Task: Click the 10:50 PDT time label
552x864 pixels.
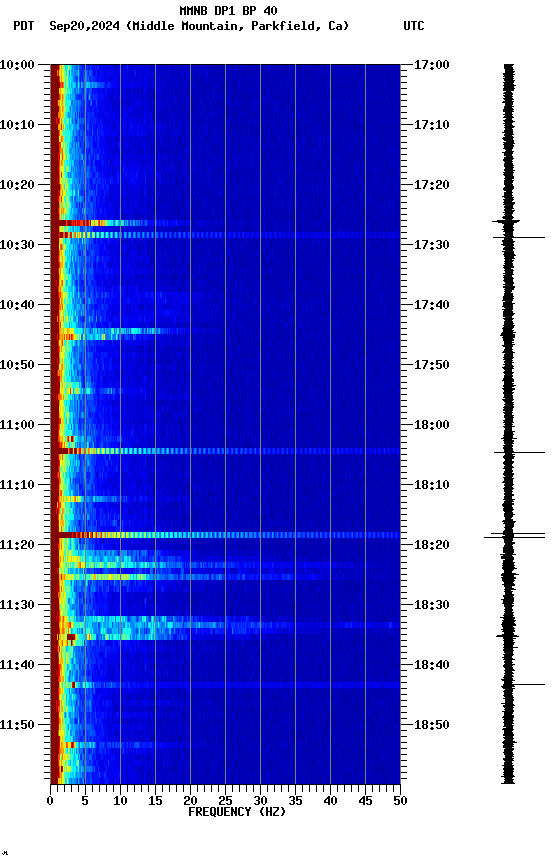Action: pyautogui.click(x=17, y=365)
